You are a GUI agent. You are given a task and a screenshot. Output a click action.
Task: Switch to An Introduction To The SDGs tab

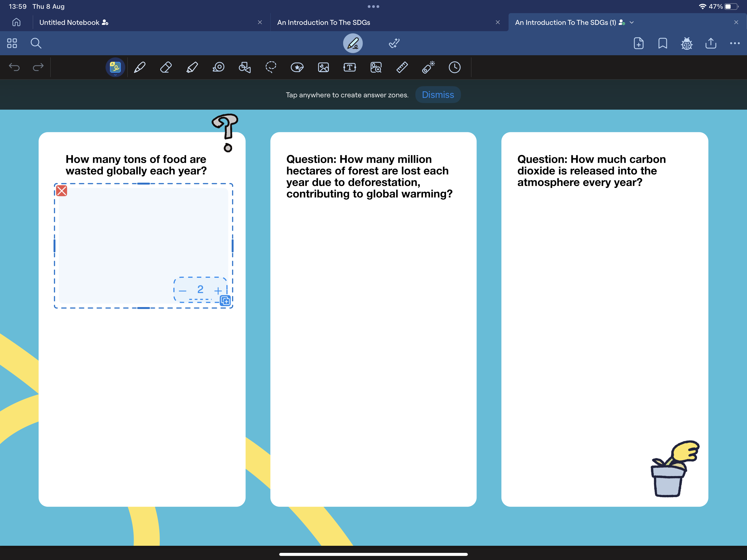(x=323, y=23)
